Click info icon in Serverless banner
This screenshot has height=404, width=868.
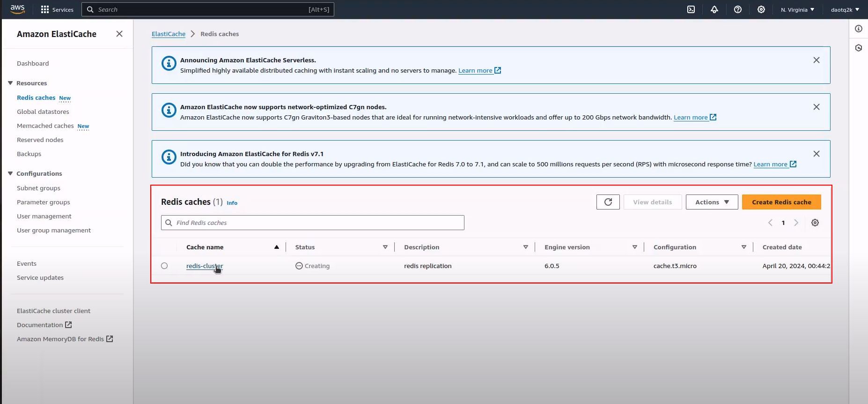click(x=169, y=63)
